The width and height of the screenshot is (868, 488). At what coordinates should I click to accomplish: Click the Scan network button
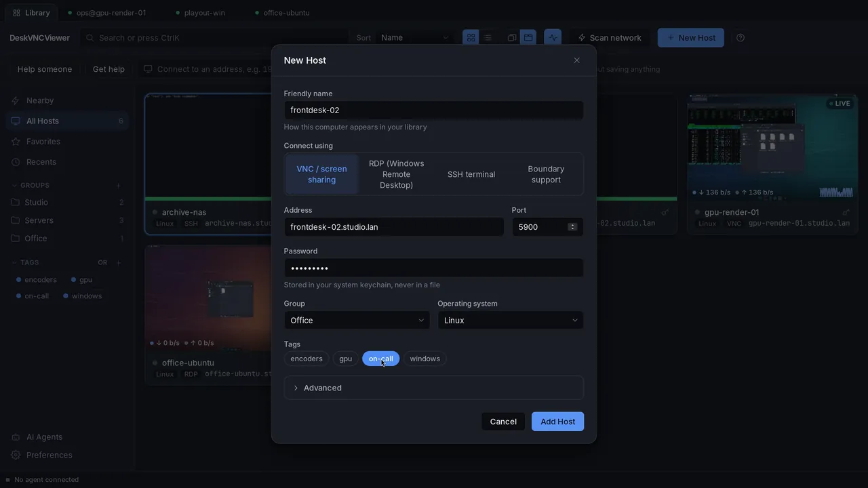610,38
